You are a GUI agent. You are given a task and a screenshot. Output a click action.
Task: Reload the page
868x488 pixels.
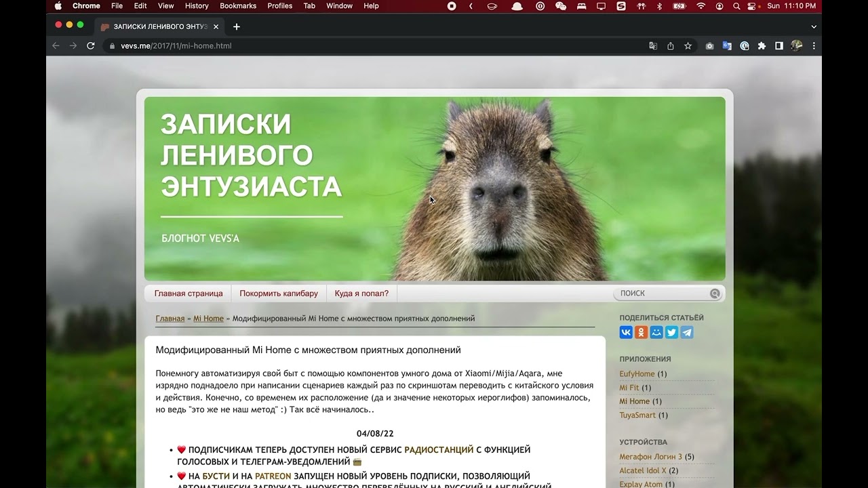click(91, 45)
